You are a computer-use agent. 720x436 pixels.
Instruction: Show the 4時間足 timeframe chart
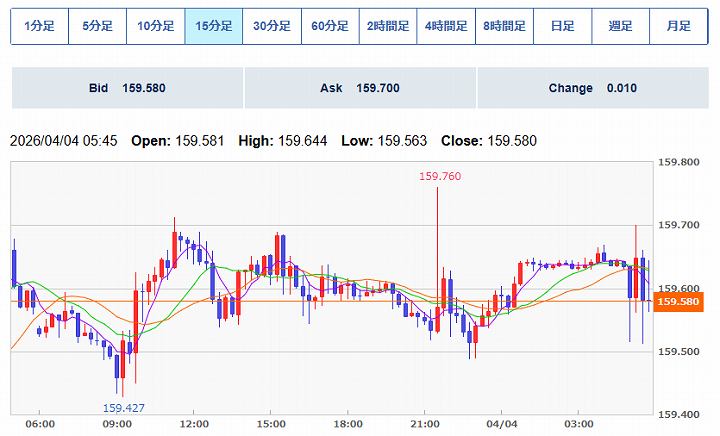coord(446,27)
